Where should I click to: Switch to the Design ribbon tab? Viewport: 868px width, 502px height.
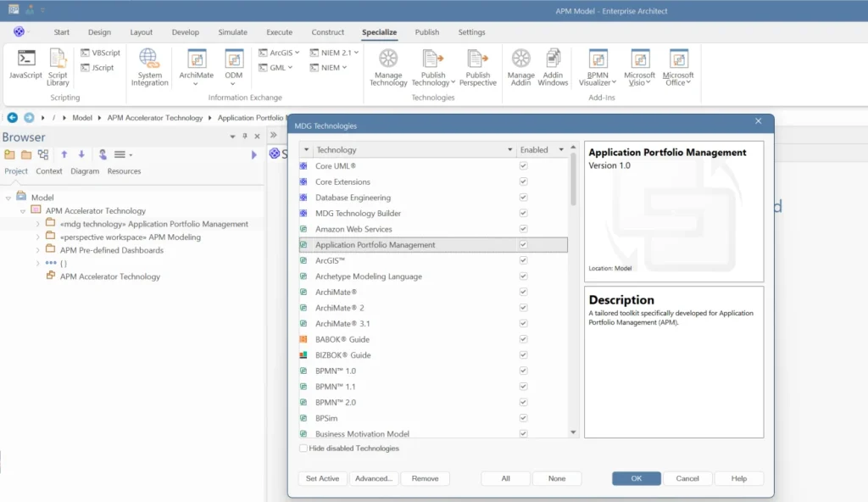100,32
